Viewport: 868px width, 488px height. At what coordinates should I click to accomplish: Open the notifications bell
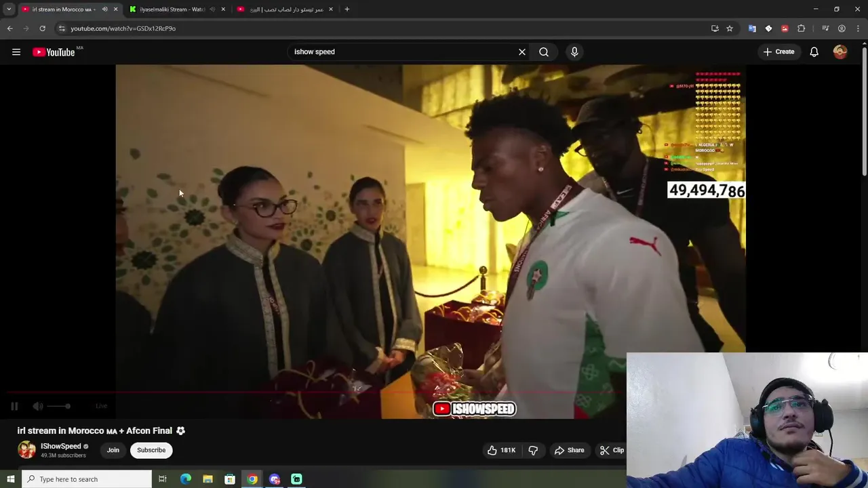814,52
